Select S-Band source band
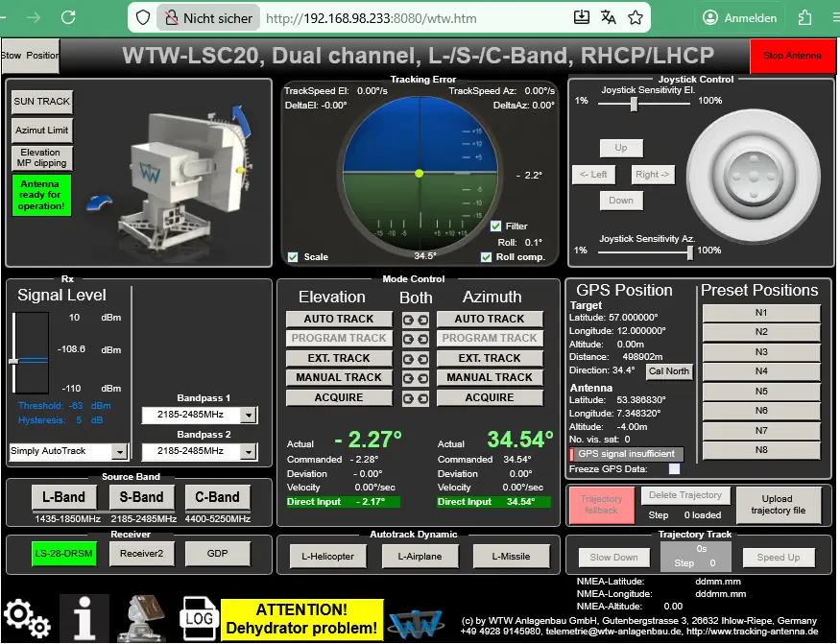840x644 pixels. 141,497
